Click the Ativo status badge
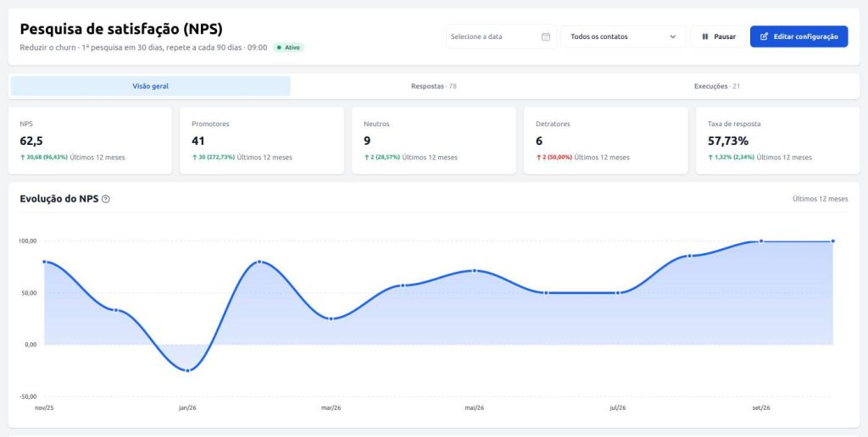868x437 pixels. [288, 47]
